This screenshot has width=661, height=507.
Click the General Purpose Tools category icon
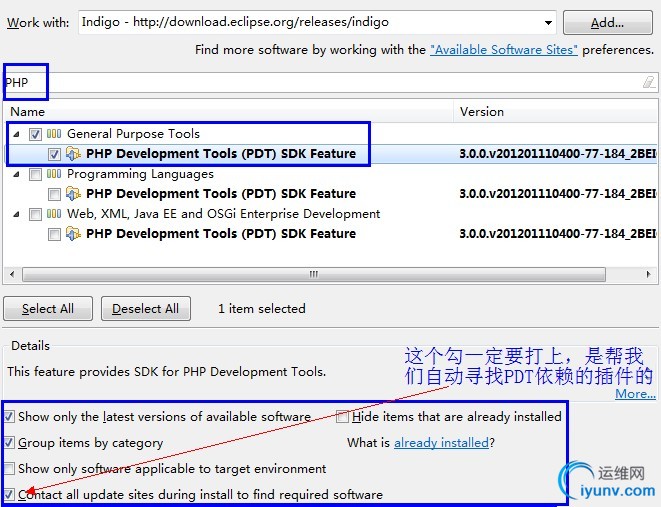tap(54, 134)
